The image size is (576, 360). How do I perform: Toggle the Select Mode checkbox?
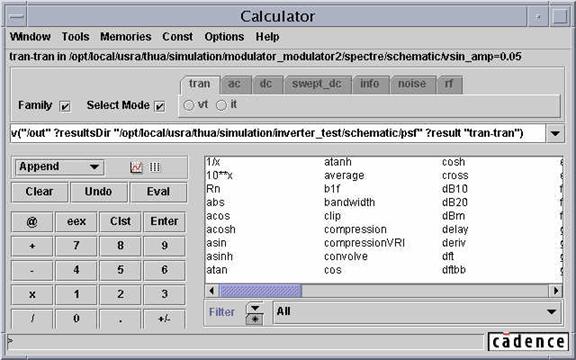[x=160, y=107]
